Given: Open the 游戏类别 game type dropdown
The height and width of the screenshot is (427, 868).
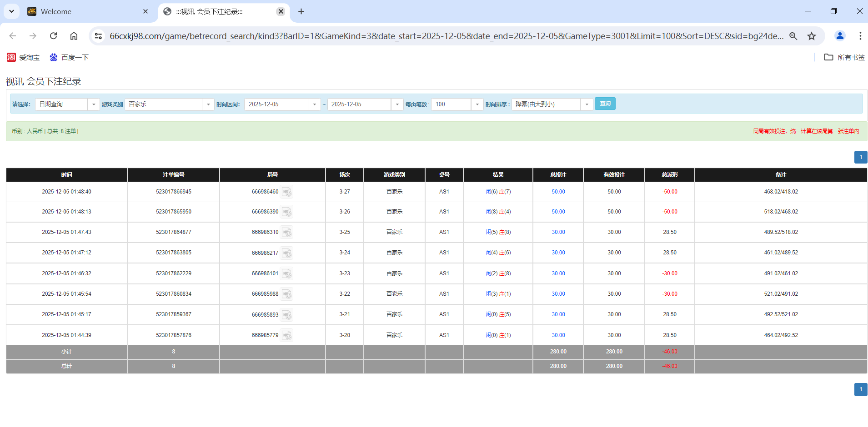Looking at the screenshot, I should [x=208, y=104].
